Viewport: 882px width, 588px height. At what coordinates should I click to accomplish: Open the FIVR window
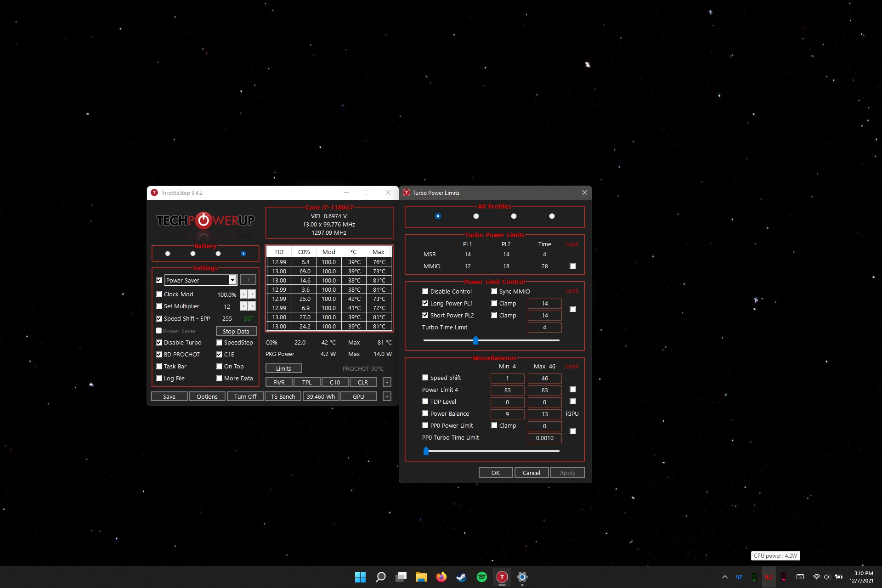(279, 382)
